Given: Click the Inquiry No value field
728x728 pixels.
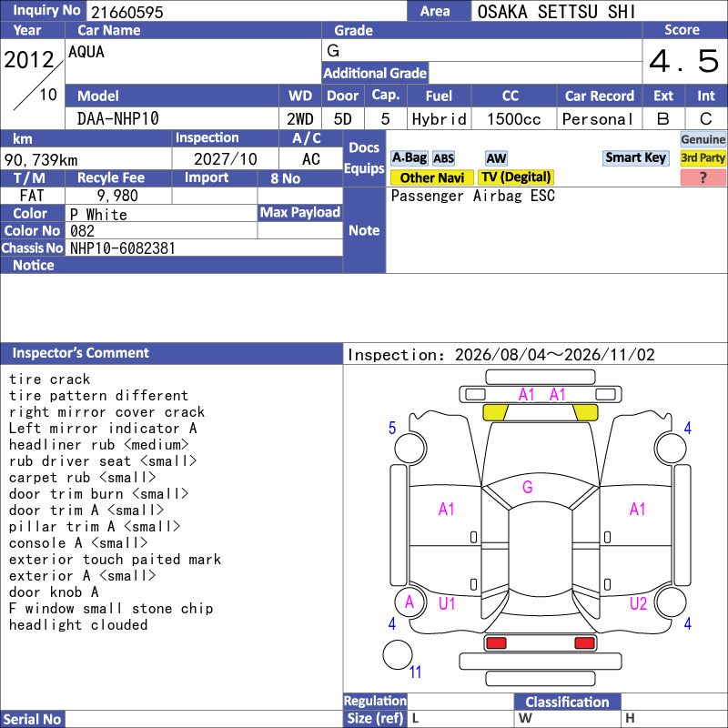Looking at the screenshot, I should (247, 12).
